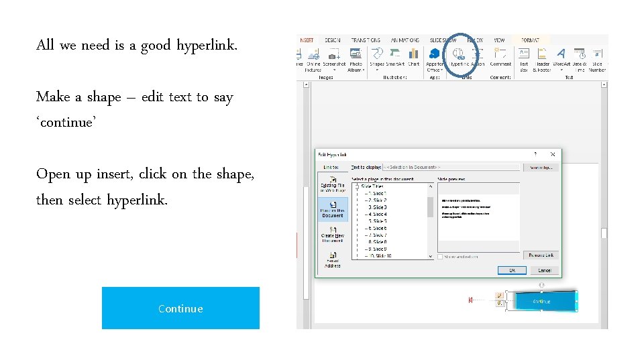Viewport: 644px width, 362px height.
Task: Select Slide 4 in the list
Action: coord(378,215)
